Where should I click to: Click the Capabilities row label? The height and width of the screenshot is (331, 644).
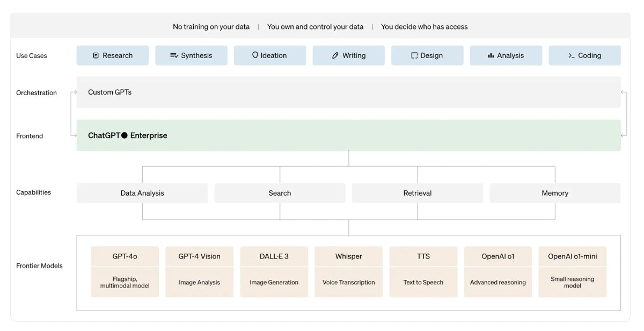(x=34, y=192)
